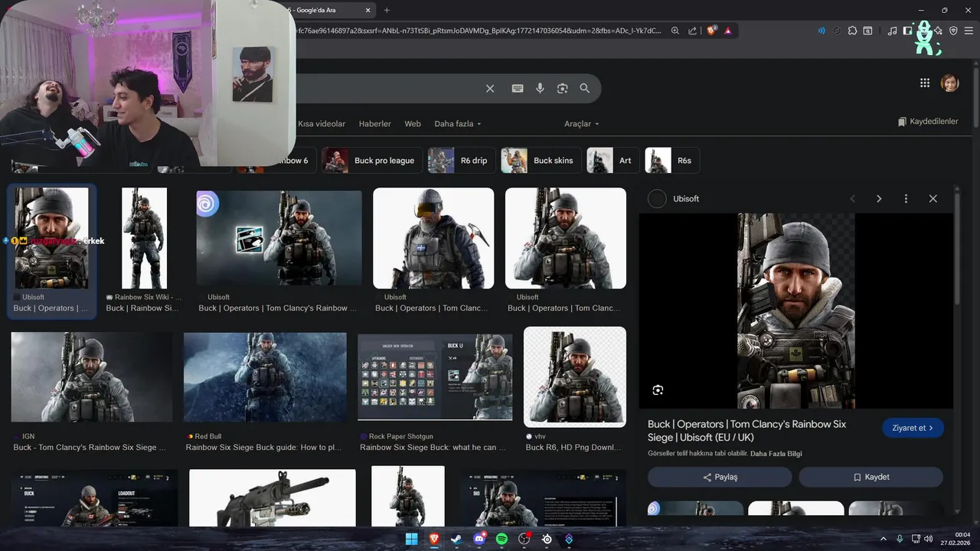Open the Buck thumbnail wearing yellow goggles
Screen dimensions: 980x551
(433, 239)
